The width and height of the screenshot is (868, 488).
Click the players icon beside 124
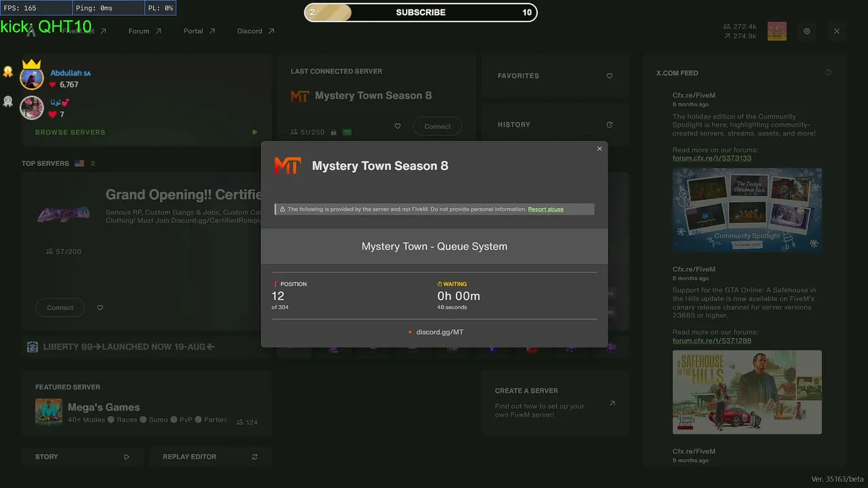click(x=240, y=422)
